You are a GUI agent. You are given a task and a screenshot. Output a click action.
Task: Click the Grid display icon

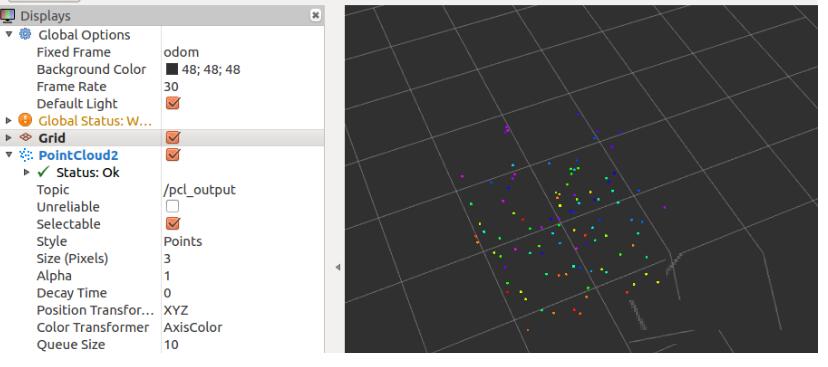pyautogui.click(x=25, y=137)
